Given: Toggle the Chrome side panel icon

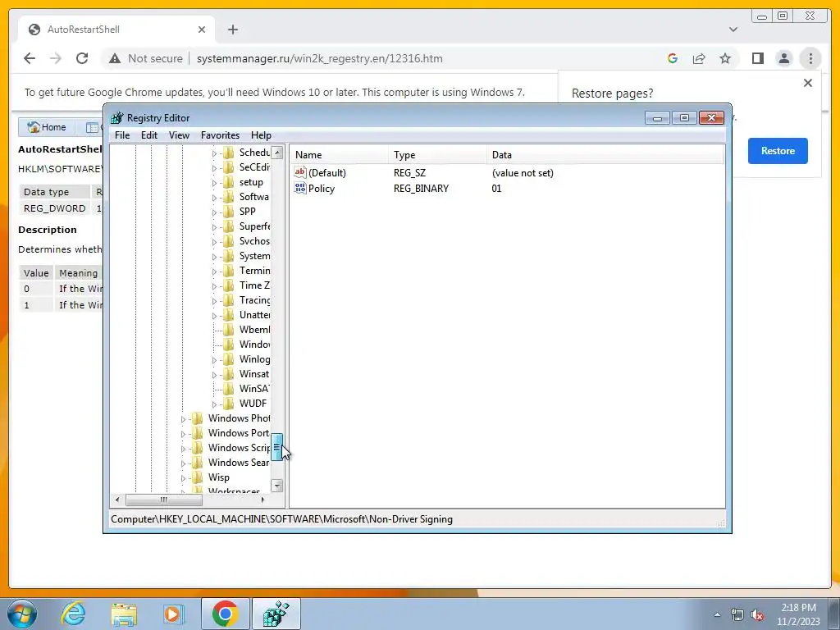Looking at the screenshot, I should (757, 58).
